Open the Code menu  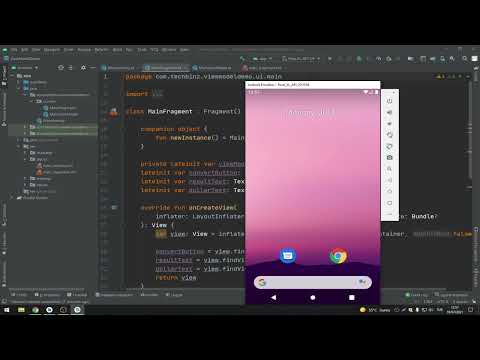coord(69,50)
